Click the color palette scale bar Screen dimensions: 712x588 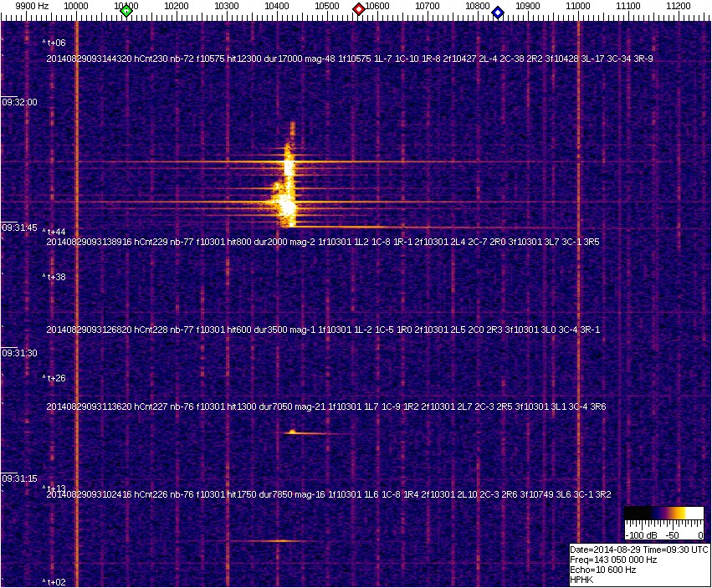coord(663,514)
